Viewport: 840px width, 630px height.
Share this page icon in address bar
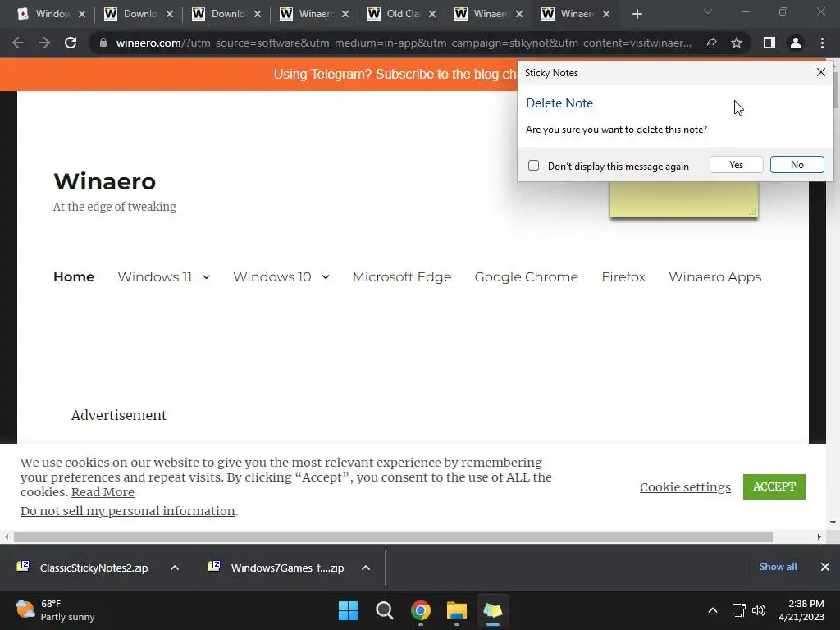click(710, 43)
